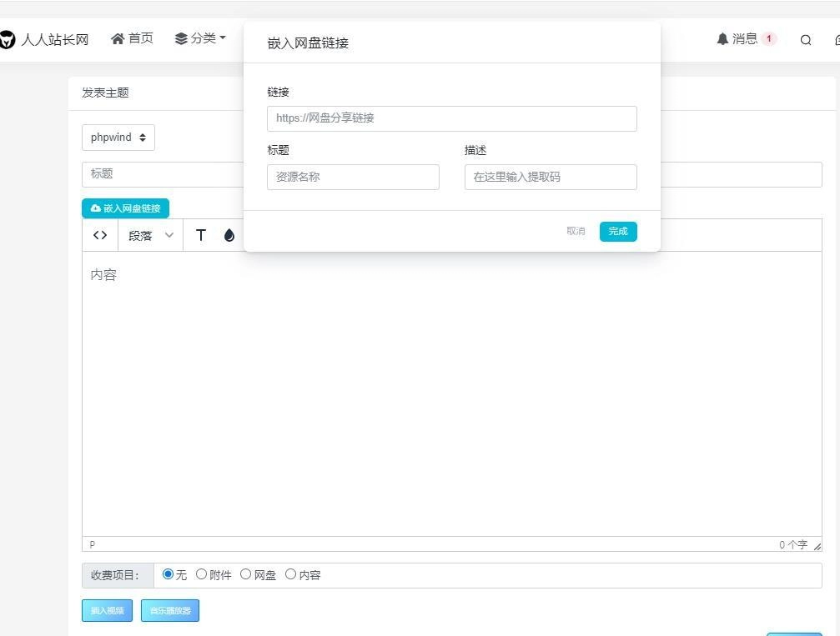Select the code view icon in editor toolbar

[99, 235]
